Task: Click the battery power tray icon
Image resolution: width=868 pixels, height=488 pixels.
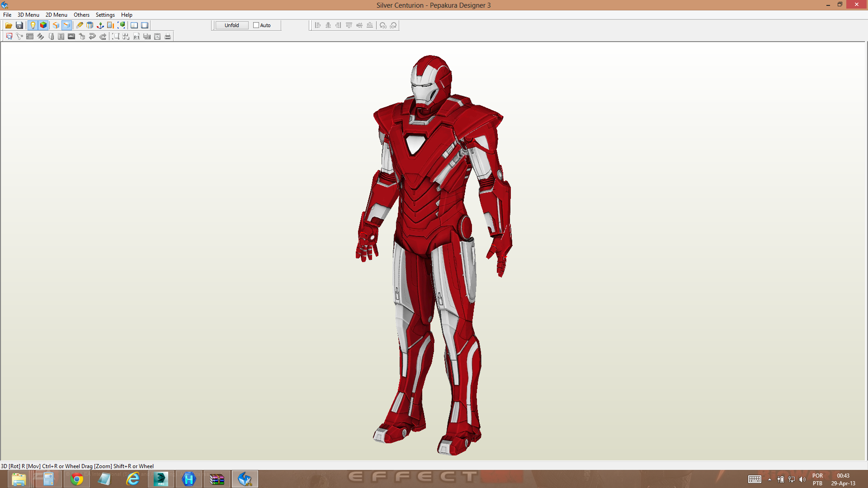Action: click(x=781, y=479)
